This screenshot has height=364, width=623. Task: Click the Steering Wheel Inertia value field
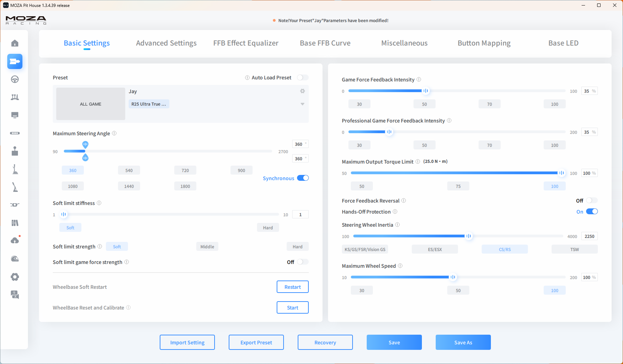pyautogui.click(x=589, y=236)
